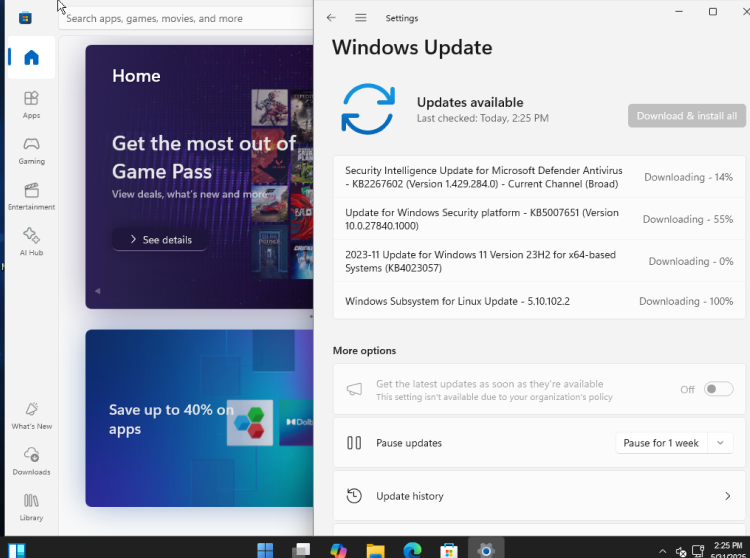The height and width of the screenshot is (558, 750).
Task: Switch to Settings taskbar icon
Action: [485, 549]
